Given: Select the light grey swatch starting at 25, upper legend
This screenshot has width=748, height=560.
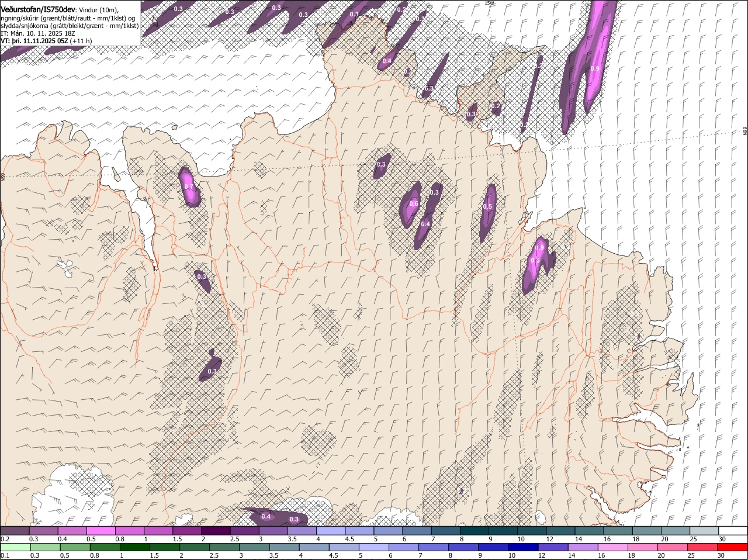Looking at the screenshot, I should click(704, 531).
